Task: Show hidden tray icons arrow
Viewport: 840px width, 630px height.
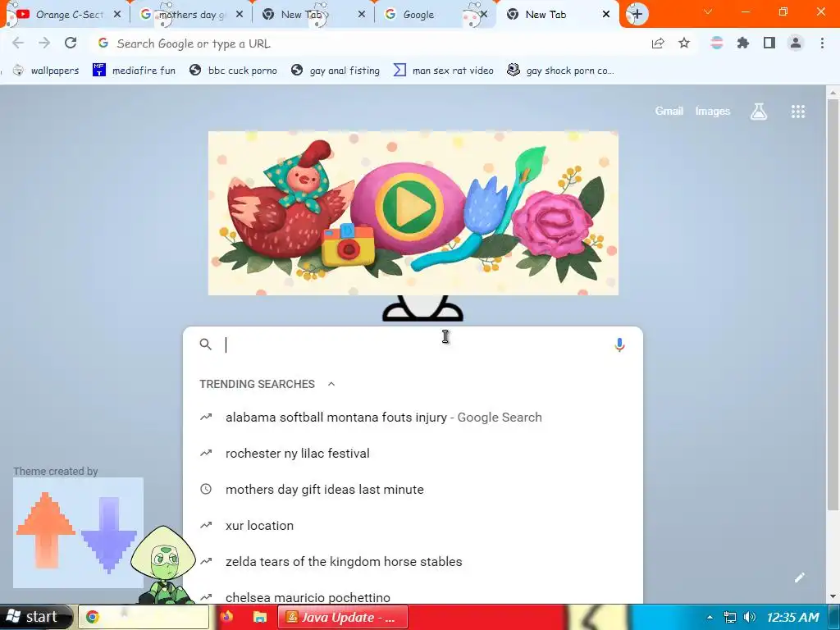Action: [710, 617]
